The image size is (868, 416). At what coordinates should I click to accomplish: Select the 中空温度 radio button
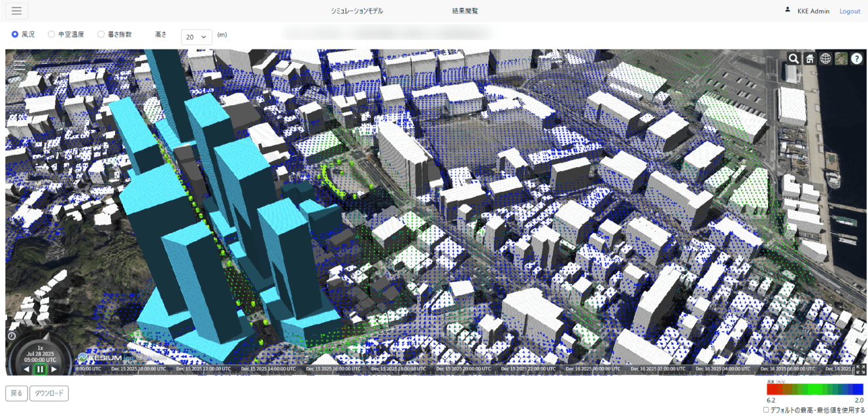coord(52,35)
